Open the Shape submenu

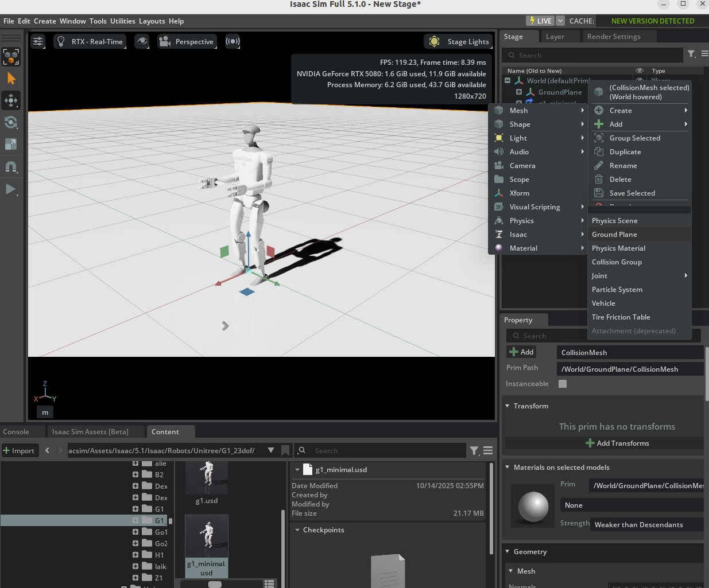click(539, 124)
